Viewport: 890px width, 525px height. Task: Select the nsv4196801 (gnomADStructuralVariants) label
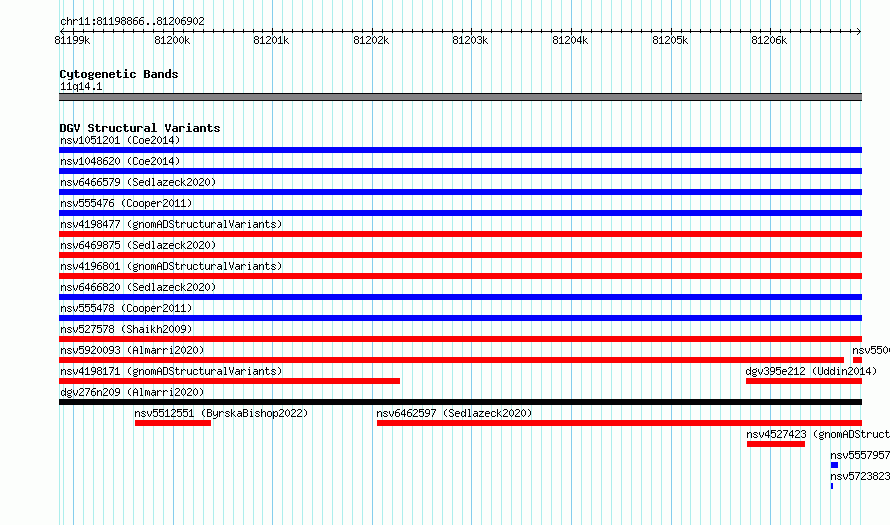pyautogui.click(x=171, y=266)
